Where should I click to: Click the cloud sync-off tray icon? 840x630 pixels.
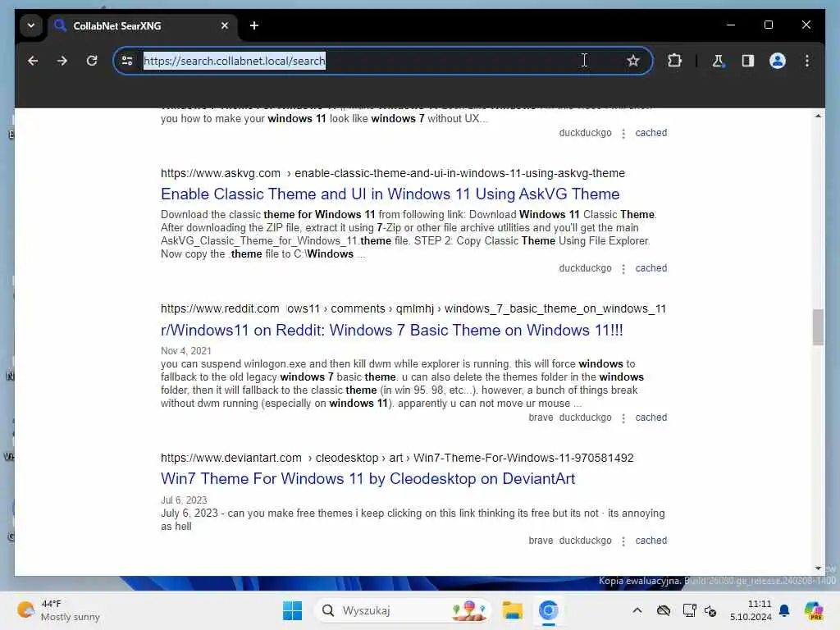pos(663,610)
